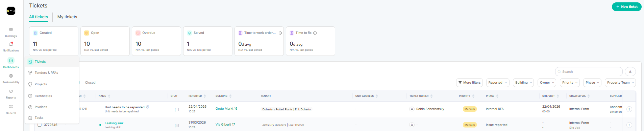
Task: Open the Building filter dropdown
Action: click(523, 83)
